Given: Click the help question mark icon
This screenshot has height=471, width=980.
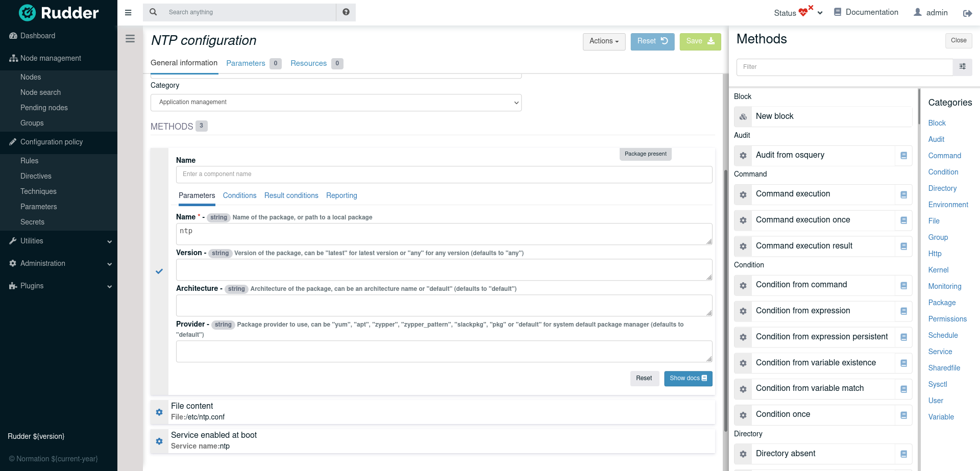Looking at the screenshot, I should point(346,12).
